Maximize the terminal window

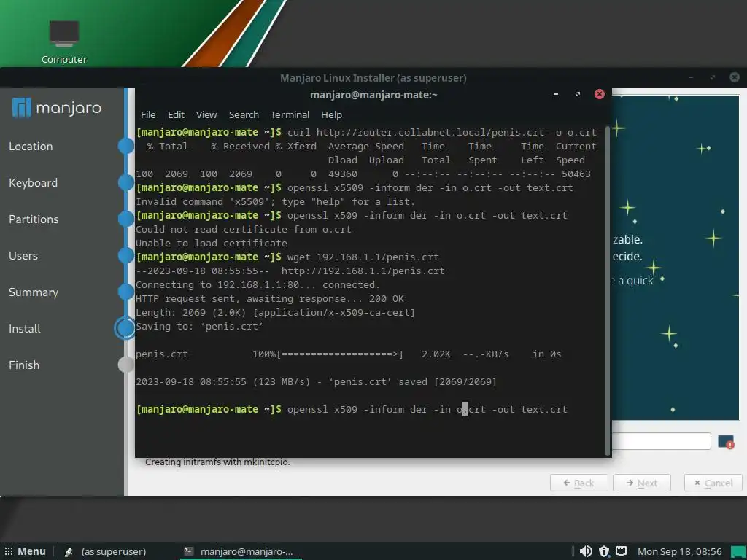click(578, 94)
